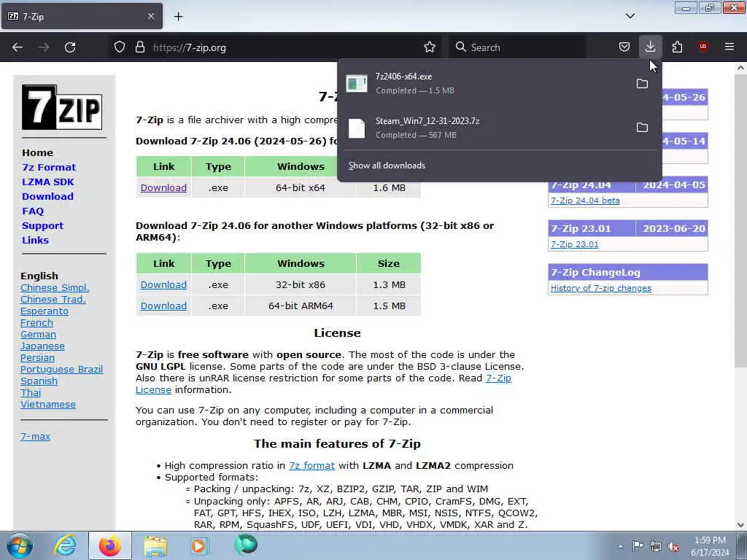Screen dimensions: 747x560
Task: Close the 7-Zip tab
Action: tap(151, 16)
